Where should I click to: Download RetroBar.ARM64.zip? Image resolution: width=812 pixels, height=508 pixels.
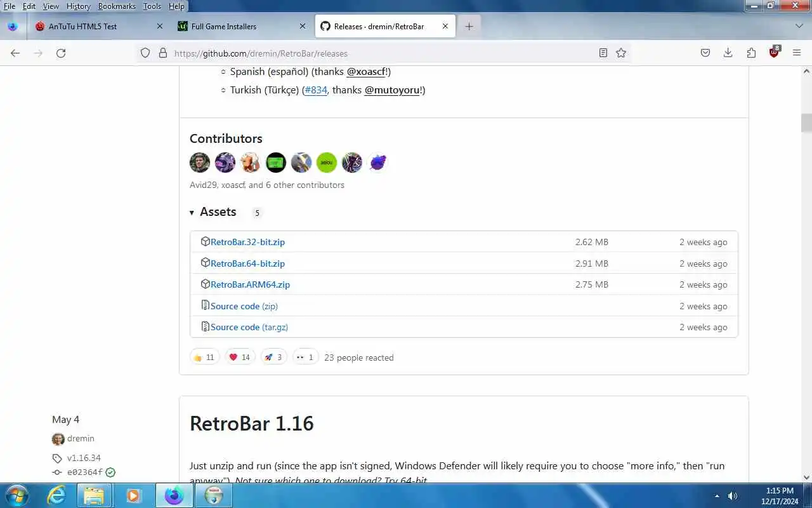click(x=250, y=284)
